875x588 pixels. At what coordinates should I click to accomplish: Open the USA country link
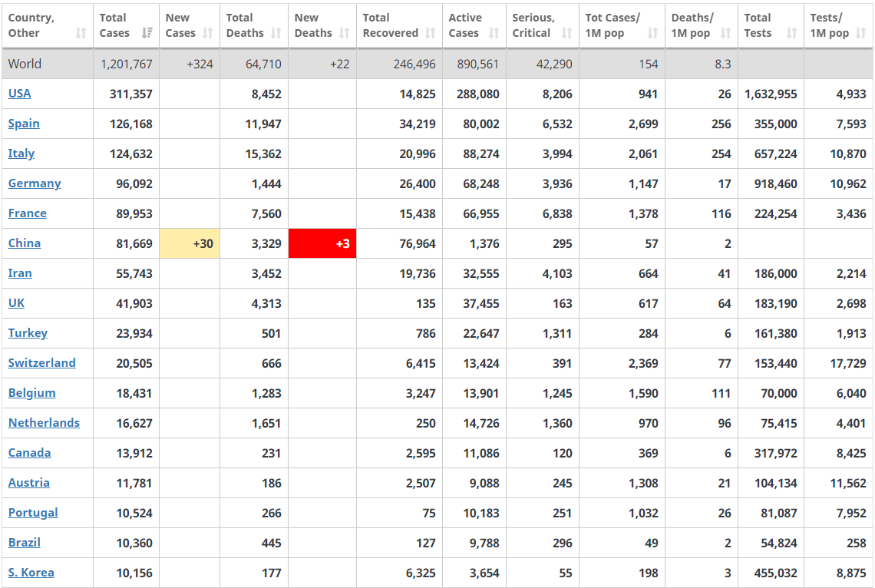pos(20,93)
